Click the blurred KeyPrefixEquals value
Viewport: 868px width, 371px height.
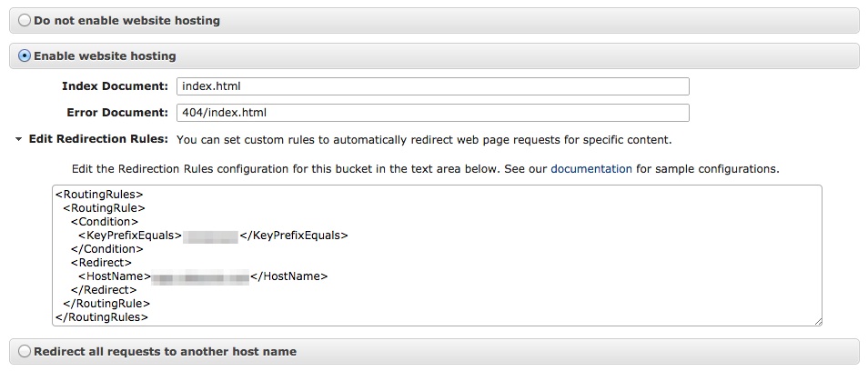pos(210,236)
